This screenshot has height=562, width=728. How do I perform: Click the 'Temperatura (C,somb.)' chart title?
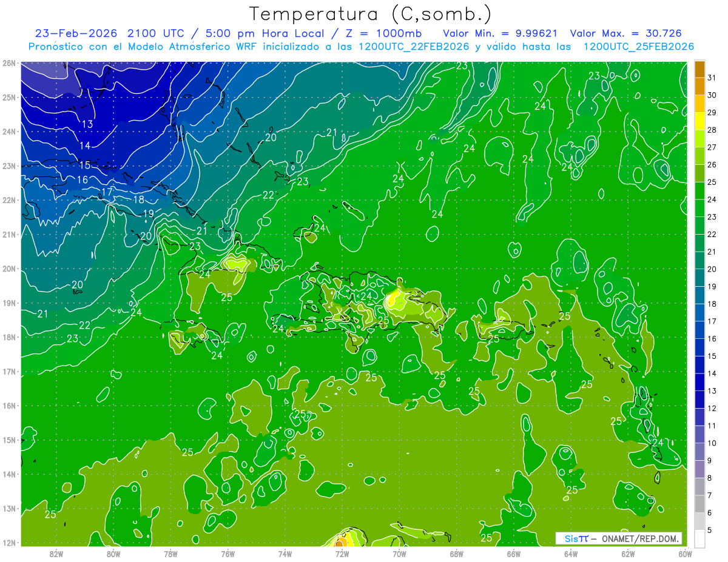pos(369,13)
